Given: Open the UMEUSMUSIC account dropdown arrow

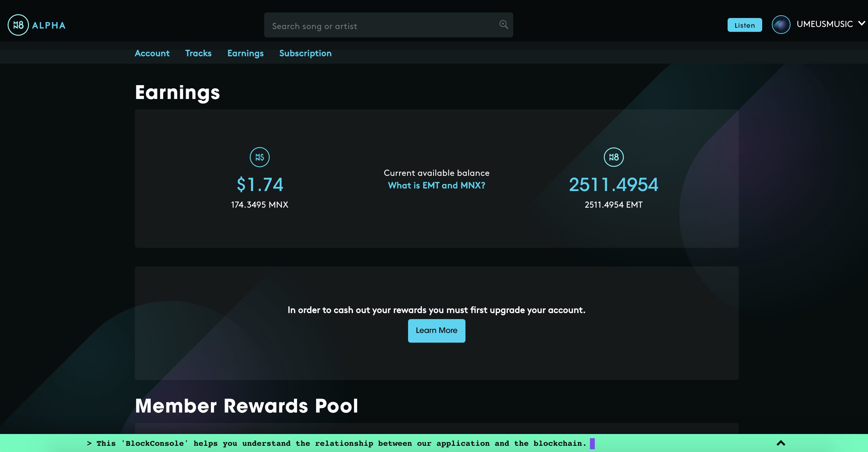Looking at the screenshot, I should tap(861, 23).
